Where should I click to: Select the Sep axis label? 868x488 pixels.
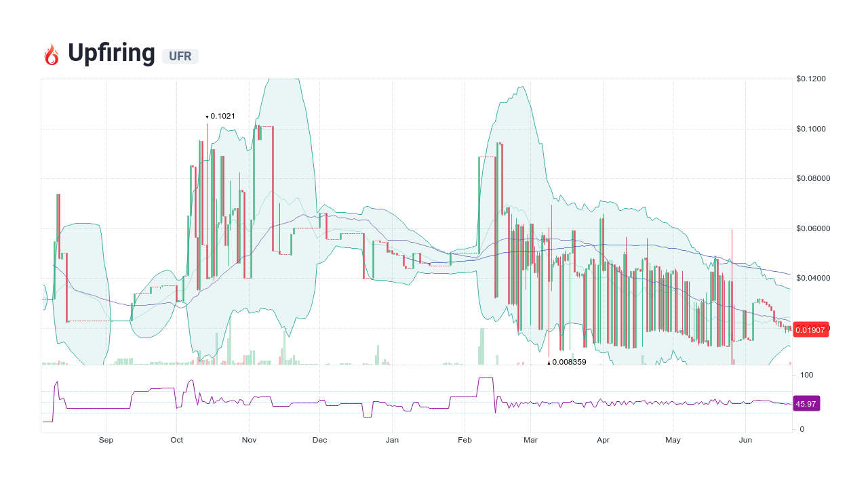tap(106, 440)
